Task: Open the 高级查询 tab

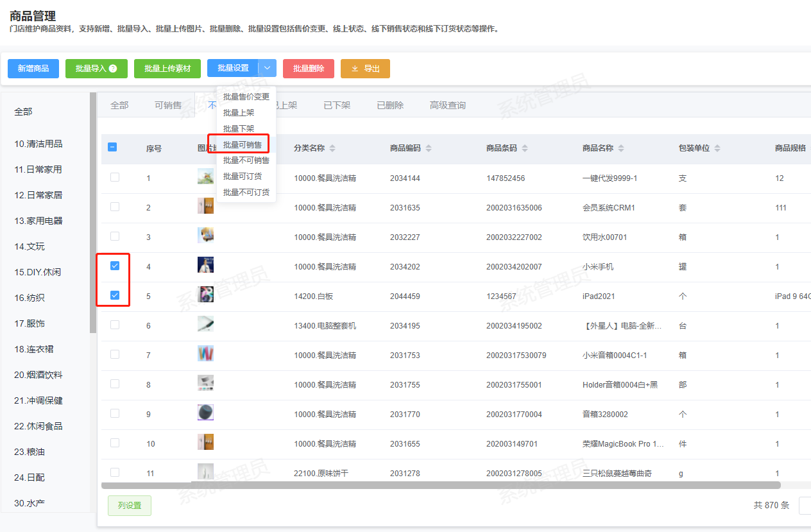Action: click(x=447, y=105)
